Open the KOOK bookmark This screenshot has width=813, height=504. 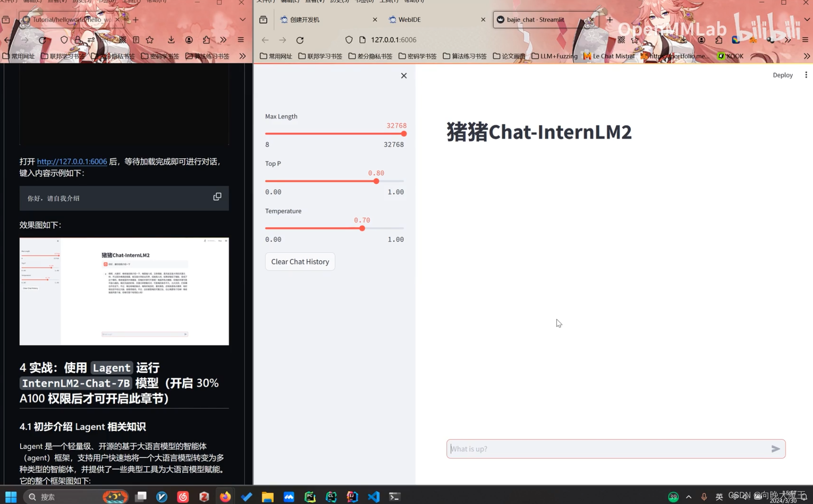[731, 56]
